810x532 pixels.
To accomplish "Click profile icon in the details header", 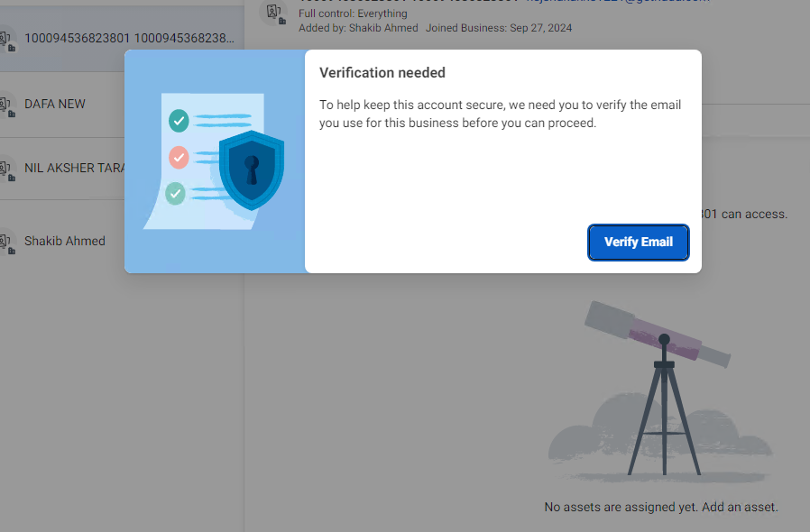I will [275, 13].
